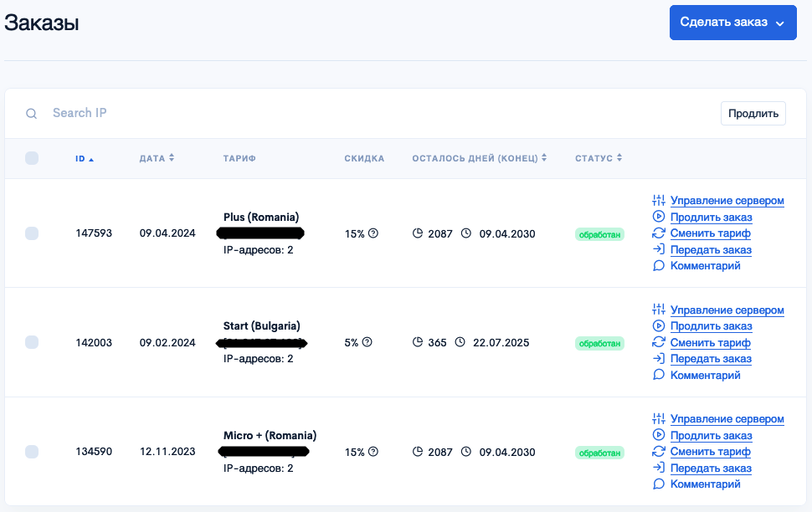Viewport: 812px width, 512px height.
Task: Click change tariff refresh icon for order 134590
Action: pyautogui.click(x=658, y=452)
